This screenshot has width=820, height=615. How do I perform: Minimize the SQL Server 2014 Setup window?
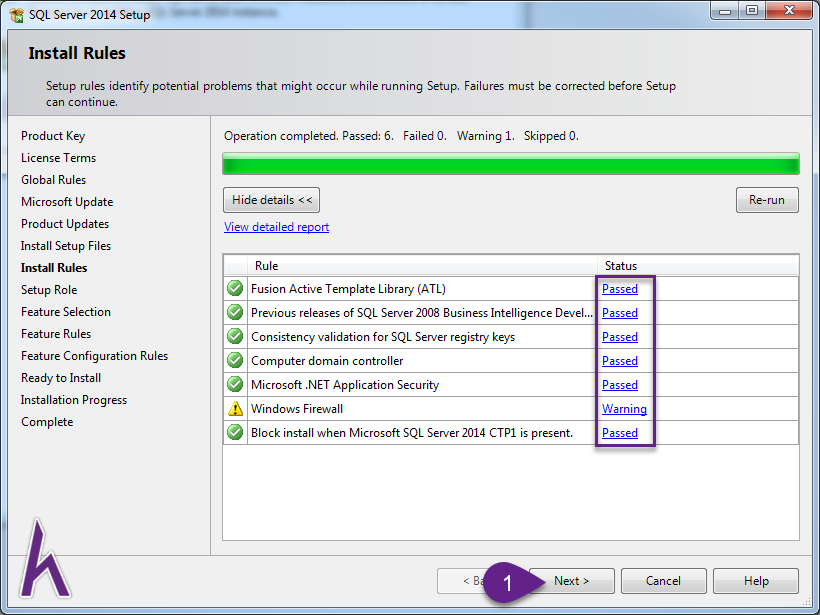coord(725,11)
